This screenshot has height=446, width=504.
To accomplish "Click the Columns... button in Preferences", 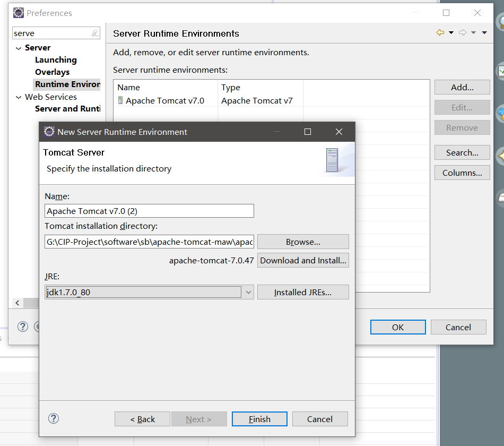I will [462, 173].
